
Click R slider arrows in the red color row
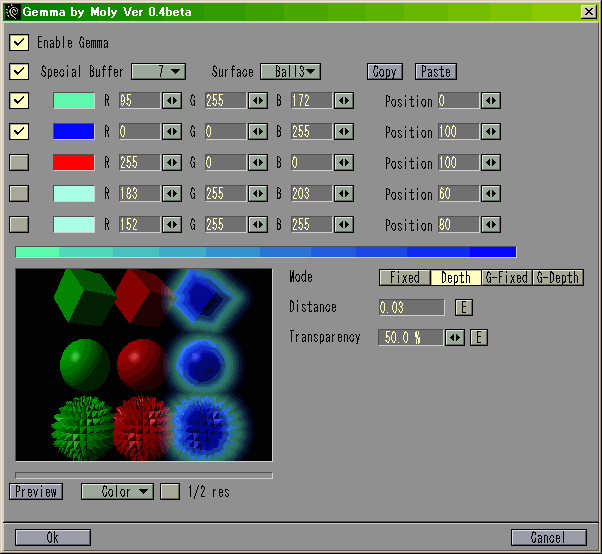click(172, 162)
